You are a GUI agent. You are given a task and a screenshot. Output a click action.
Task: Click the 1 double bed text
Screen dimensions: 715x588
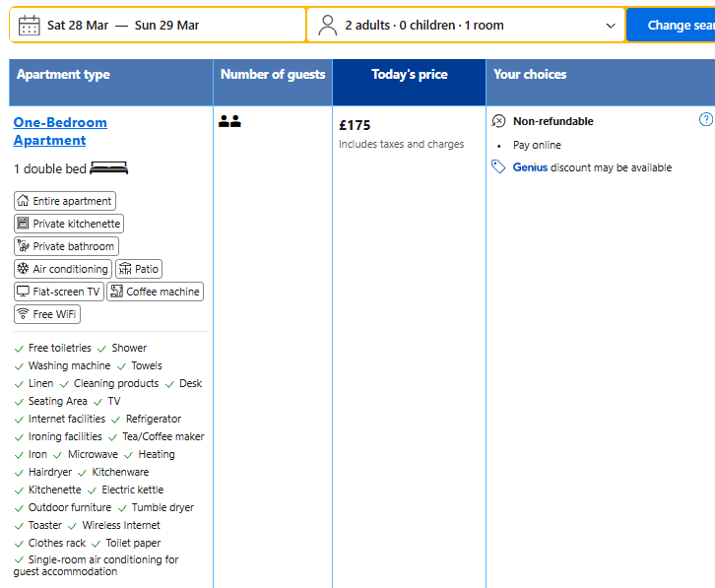point(49,169)
